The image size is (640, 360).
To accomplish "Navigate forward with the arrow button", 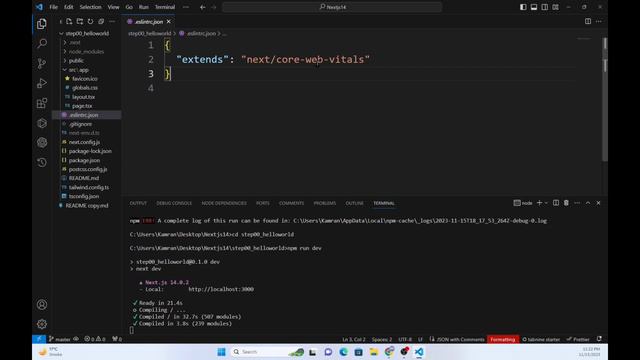I will [x=213, y=7].
